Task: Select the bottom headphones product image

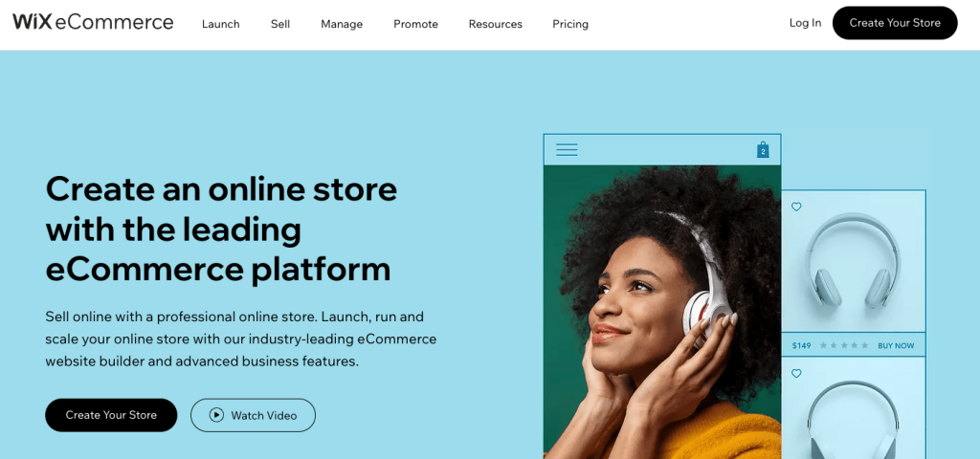Action: pos(853,407)
